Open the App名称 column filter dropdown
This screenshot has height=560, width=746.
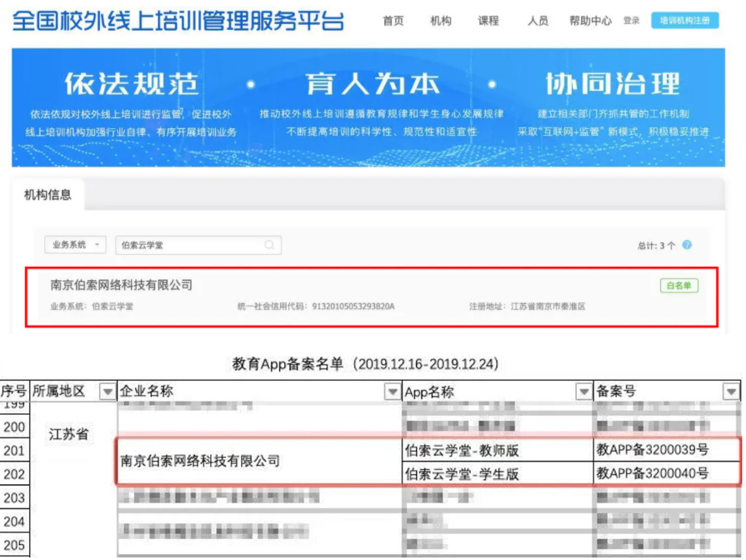[583, 392]
